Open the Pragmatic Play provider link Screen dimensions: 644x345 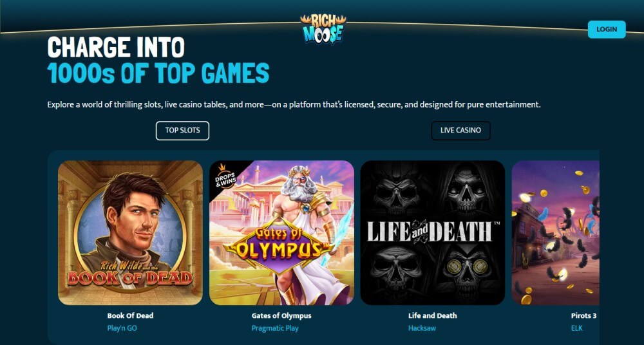(275, 328)
